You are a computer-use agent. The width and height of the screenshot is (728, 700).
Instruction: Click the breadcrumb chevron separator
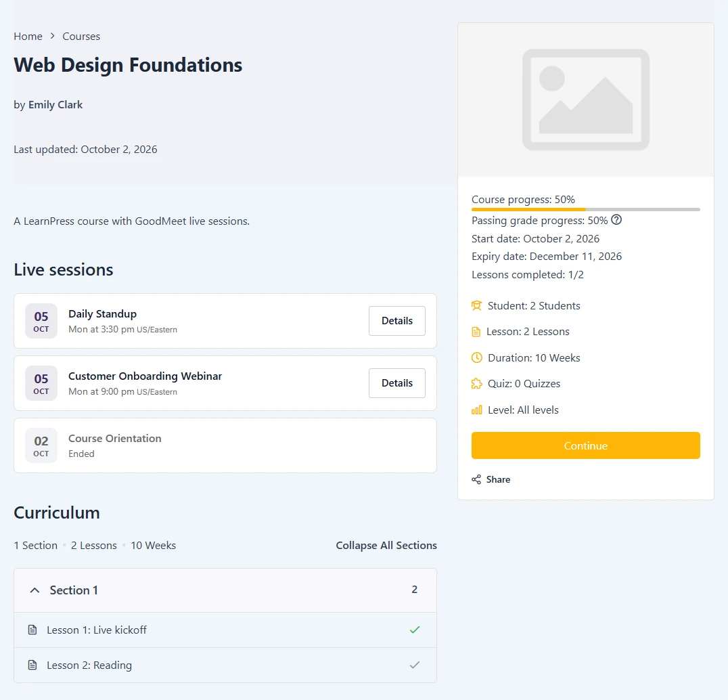pyautogui.click(x=53, y=36)
